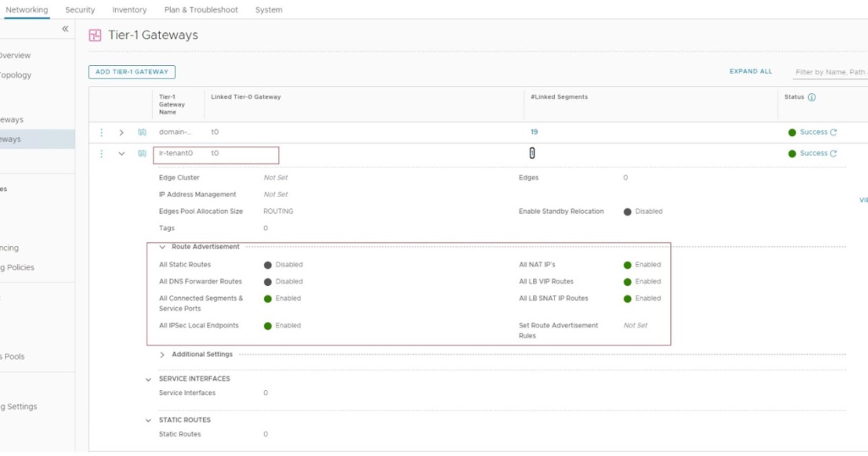Click the 19 linked segments link
The height and width of the screenshot is (456, 868).
(x=535, y=132)
